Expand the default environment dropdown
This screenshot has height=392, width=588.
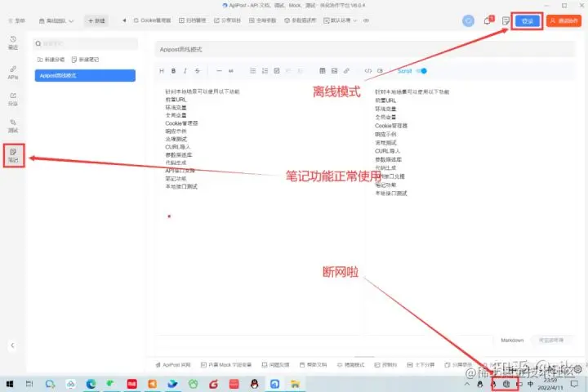(x=340, y=20)
